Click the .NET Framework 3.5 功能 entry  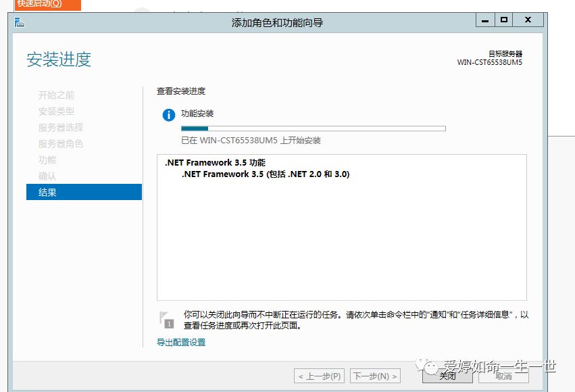(x=215, y=162)
